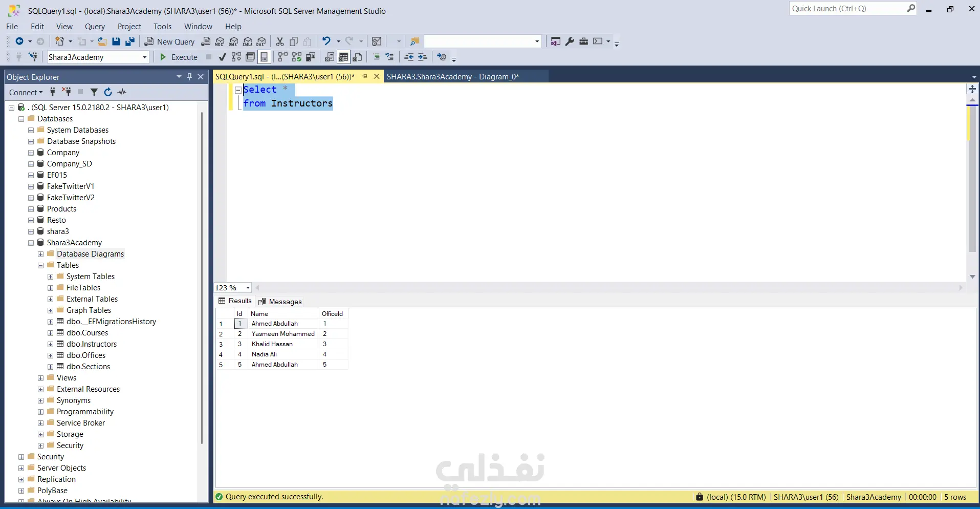The width and height of the screenshot is (980, 509).
Task: Open the Query menu
Action: [x=95, y=27]
